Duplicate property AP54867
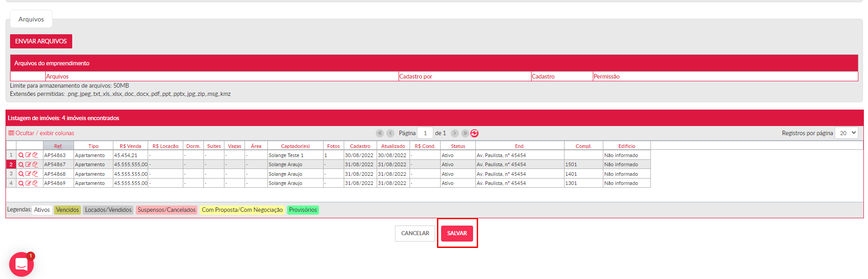The height and width of the screenshot is (279, 868). (x=35, y=164)
